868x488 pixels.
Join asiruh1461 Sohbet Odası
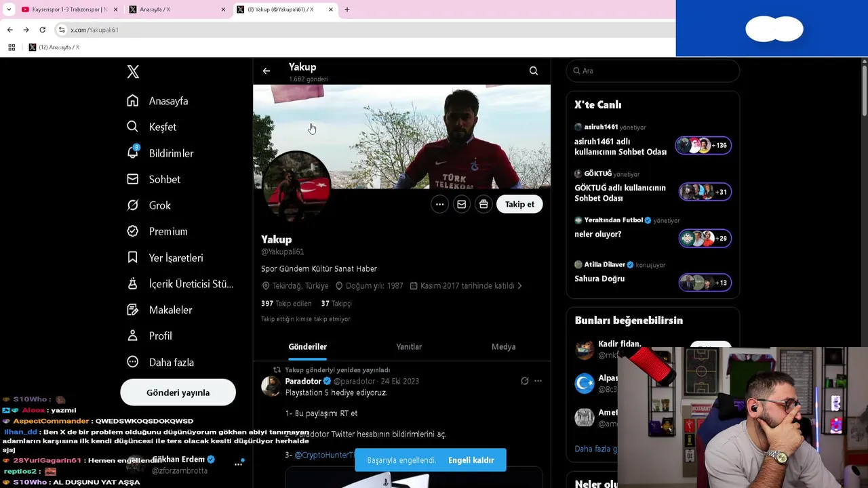pos(620,146)
